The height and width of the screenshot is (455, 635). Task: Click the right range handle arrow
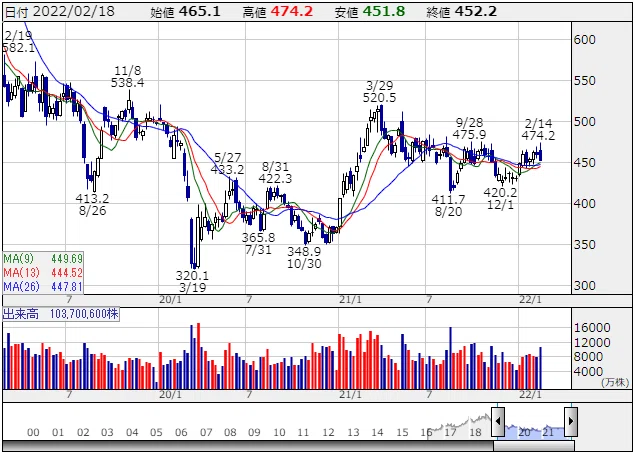pos(571,421)
